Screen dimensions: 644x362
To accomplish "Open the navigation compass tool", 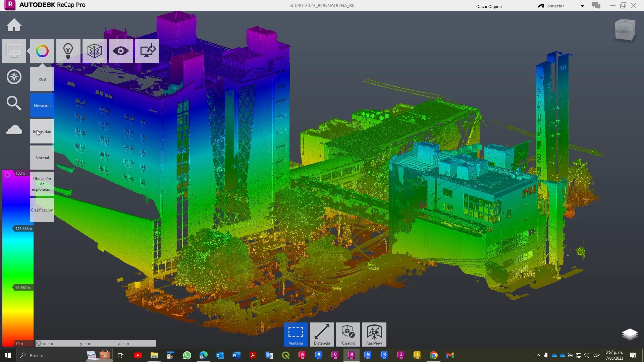I will [x=14, y=77].
